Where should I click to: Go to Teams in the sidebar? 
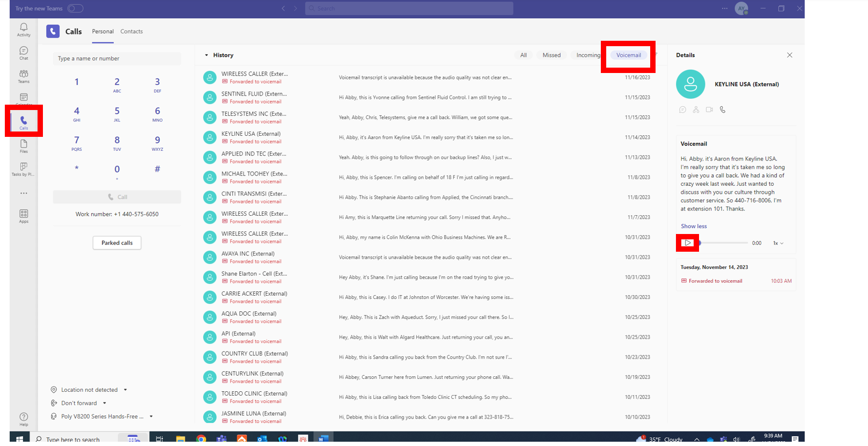click(24, 76)
